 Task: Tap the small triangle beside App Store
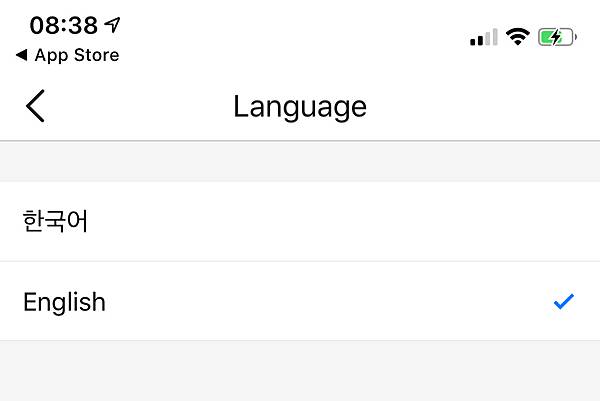pyautogui.click(x=21, y=55)
